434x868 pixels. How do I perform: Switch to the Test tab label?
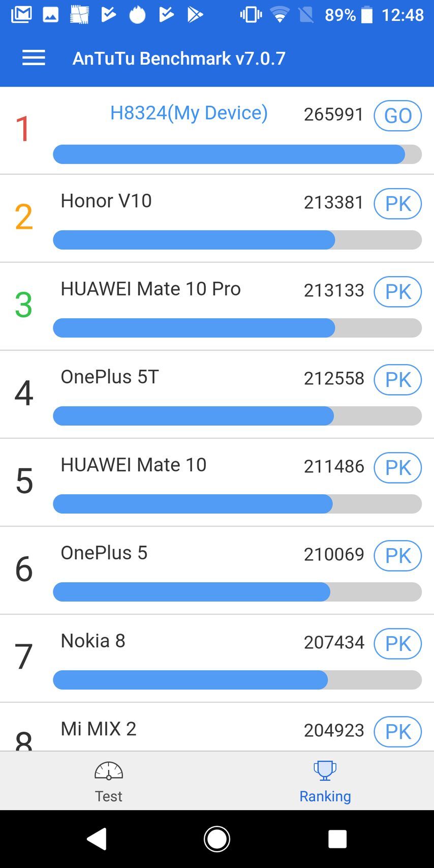(109, 796)
